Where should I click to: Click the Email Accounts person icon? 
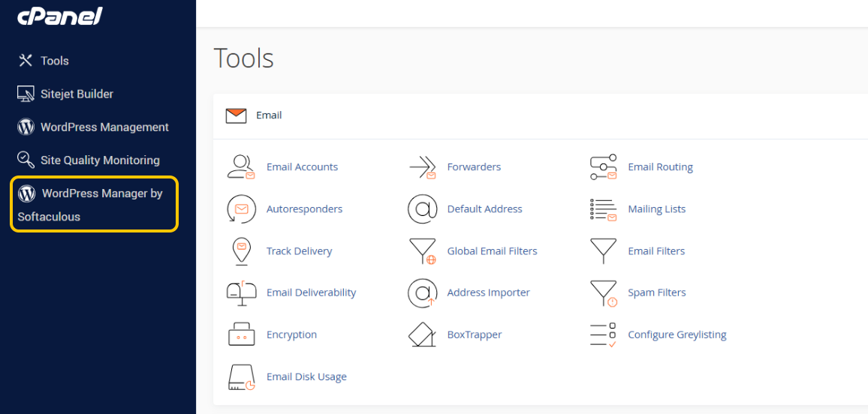point(241,166)
